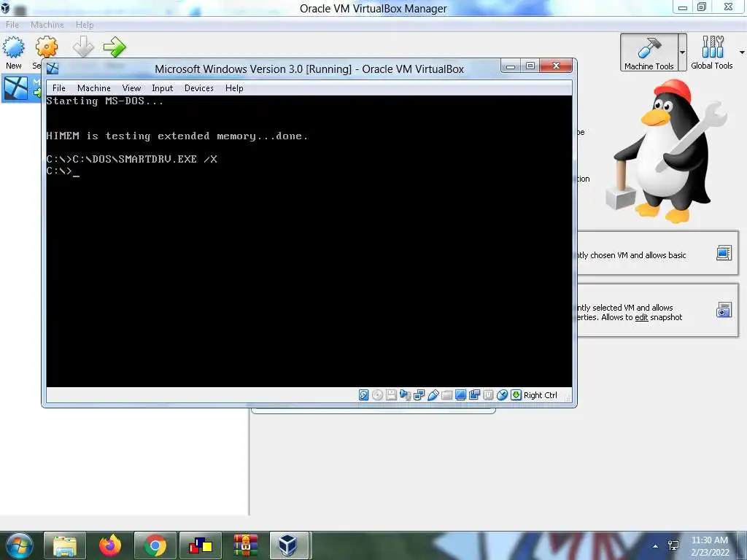The image size is (747, 560).
Task: Expand the Machine Tools dropdown arrow
Action: click(682, 52)
